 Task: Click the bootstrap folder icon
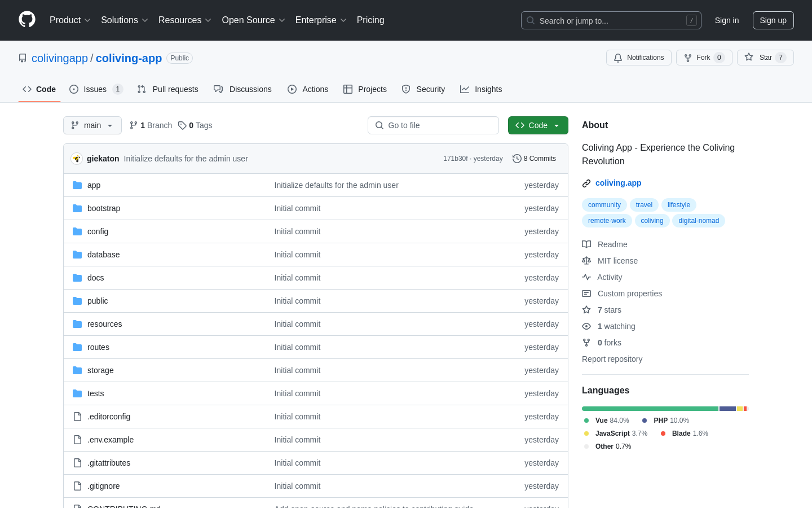pos(77,208)
